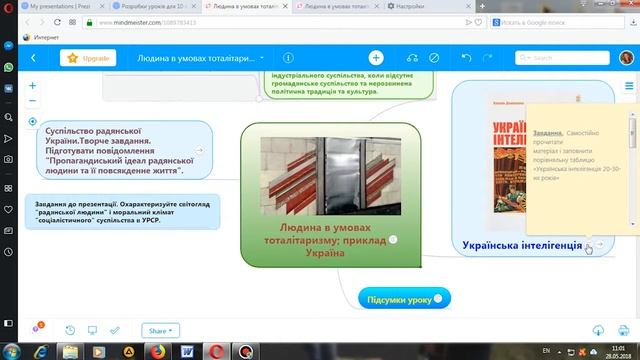Open WhatsApp in Opera sidebar

pos(9,67)
